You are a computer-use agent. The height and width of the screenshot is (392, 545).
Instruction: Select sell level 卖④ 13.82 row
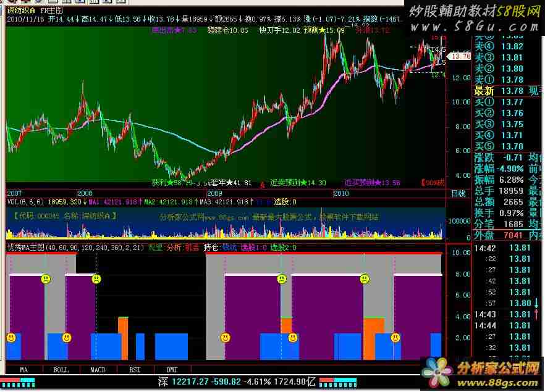pyautogui.click(x=499, y=46)
